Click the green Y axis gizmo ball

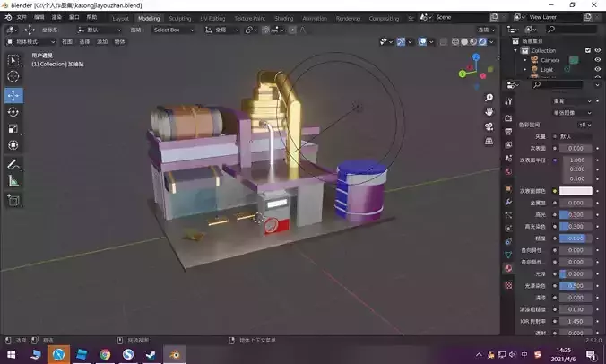(463, 74)
